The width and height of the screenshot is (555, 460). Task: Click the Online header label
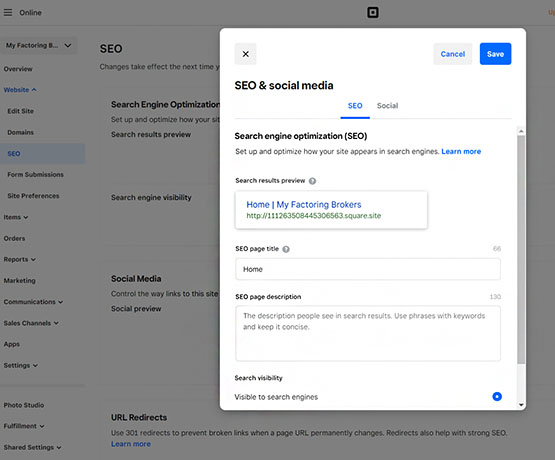pyautogui.click(x=30, y=13)
